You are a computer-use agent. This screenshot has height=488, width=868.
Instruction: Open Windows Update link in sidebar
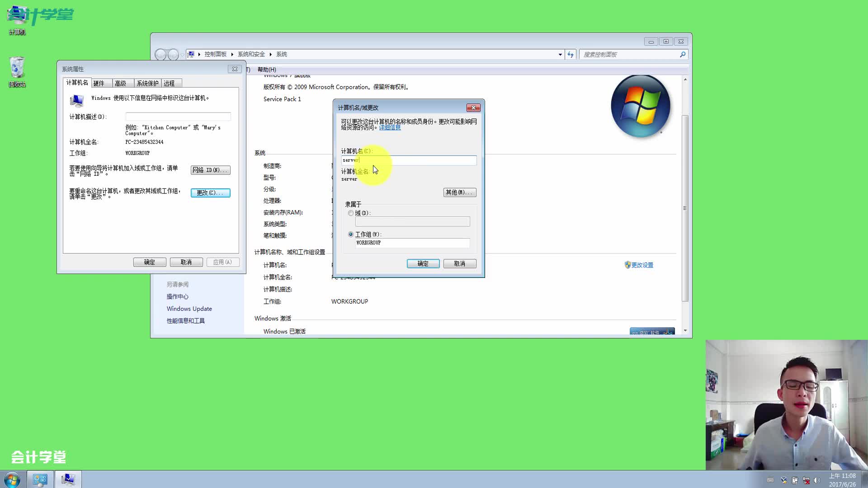[x=189, y=309]
